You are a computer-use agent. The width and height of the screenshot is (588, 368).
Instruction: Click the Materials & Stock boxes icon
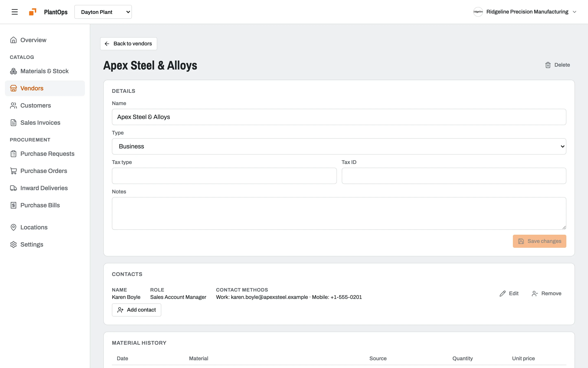click(x=13, y=71)
